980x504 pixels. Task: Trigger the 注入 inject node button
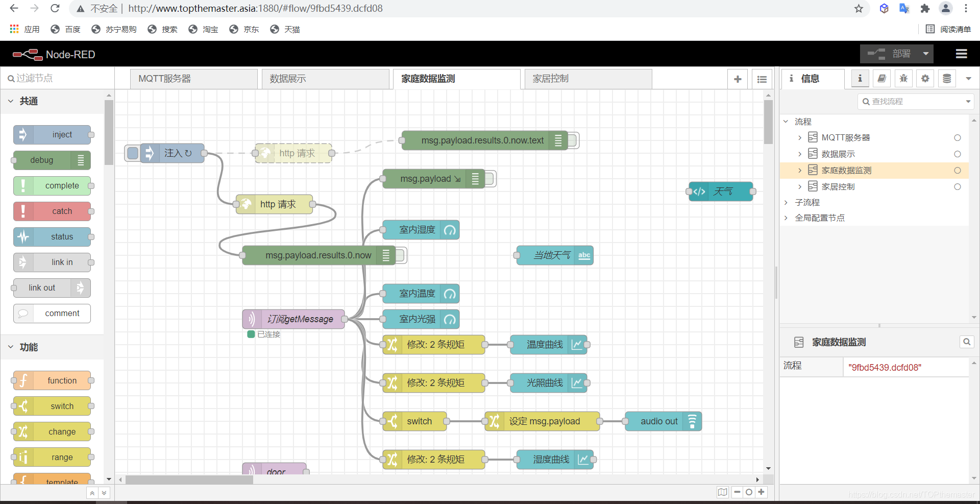point(133,153)
